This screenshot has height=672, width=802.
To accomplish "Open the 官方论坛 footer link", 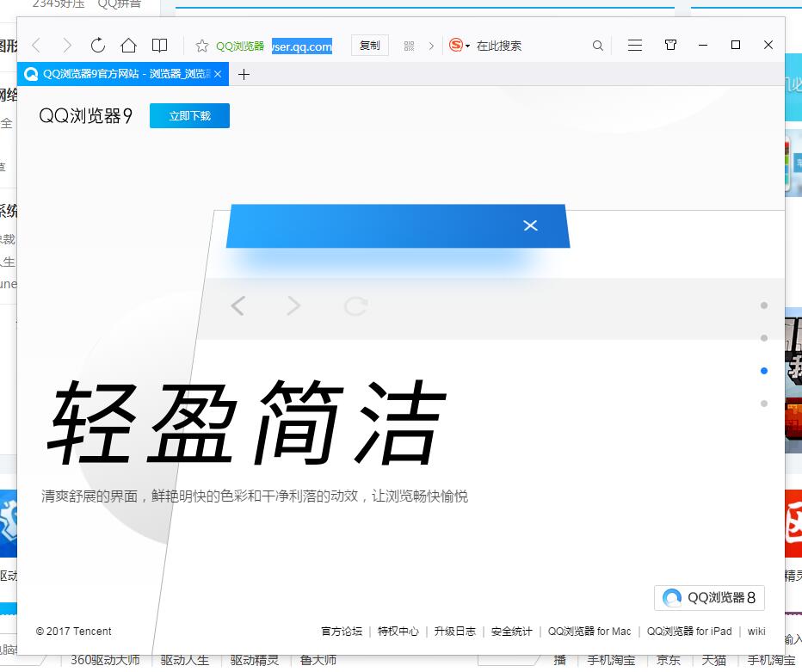I will 342,631.
